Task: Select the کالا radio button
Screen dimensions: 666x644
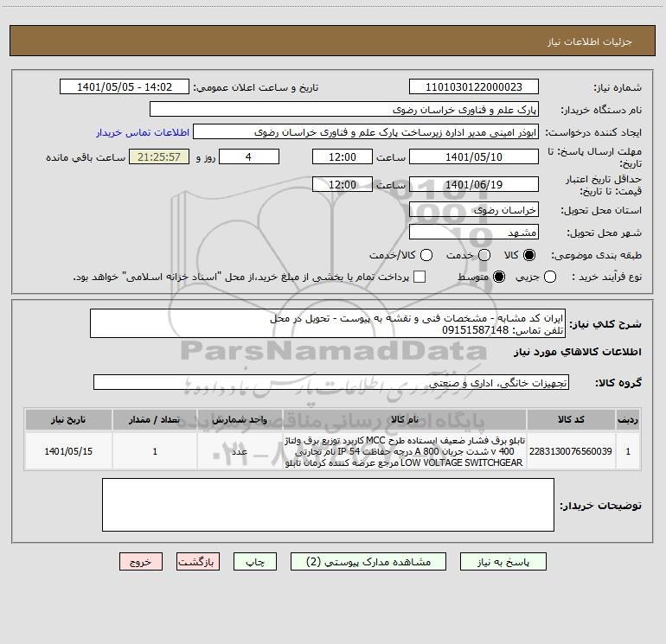Action: pyautogui.click(x=529, y=255)
